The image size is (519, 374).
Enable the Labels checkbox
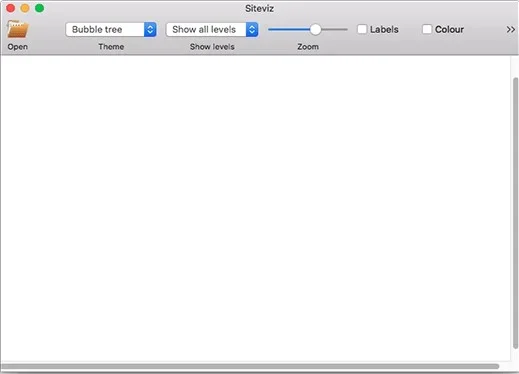[x=362, y=29]
